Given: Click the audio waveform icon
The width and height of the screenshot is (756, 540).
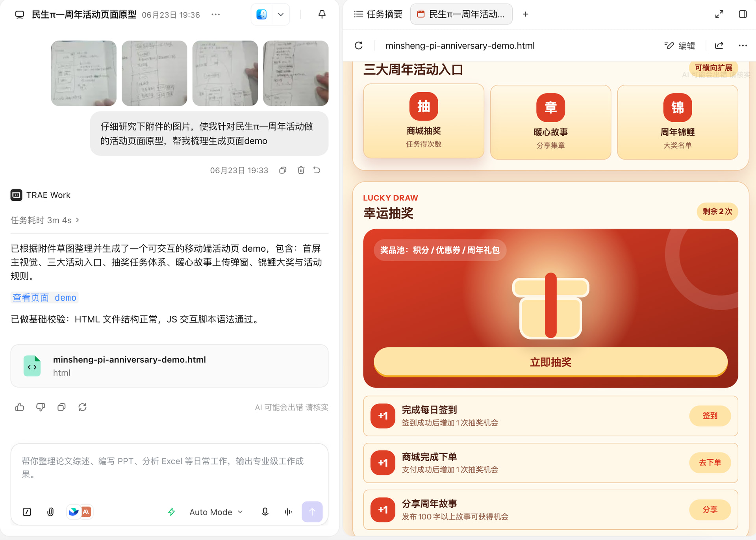Looking at the screenshot, I should tap(288, 512).
